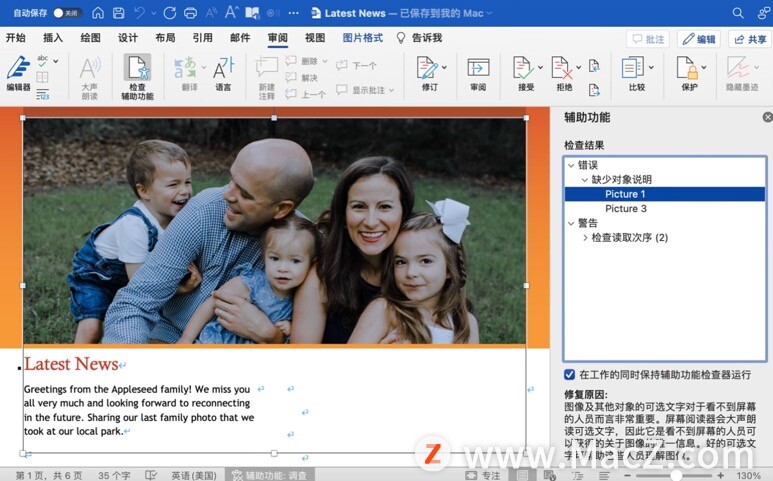Viewport: 773px width, 481px height.
Task: Open the Undo history dropdown arrow
Action: pos(153,13)
